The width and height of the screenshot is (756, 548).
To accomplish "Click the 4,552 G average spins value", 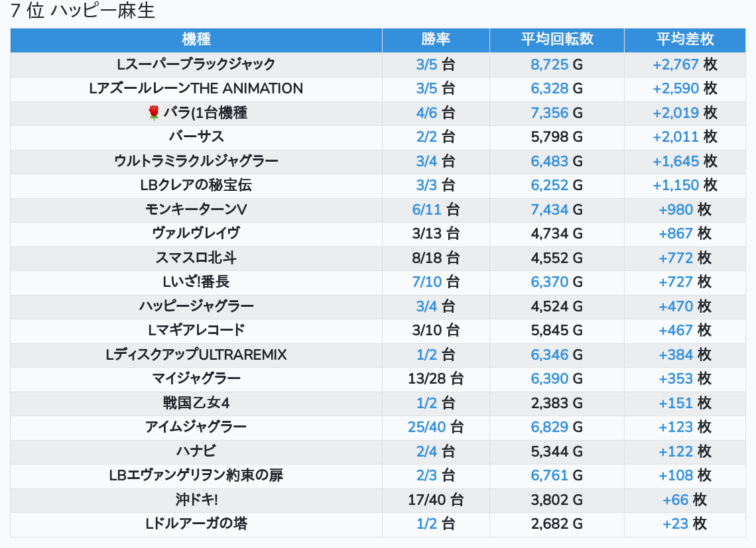I will (x=557, y=258).
